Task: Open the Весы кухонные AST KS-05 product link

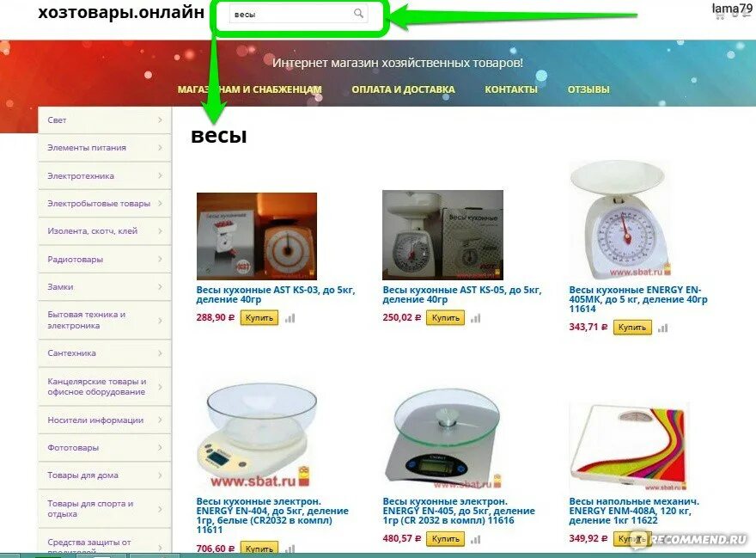Action: [462, 294]
